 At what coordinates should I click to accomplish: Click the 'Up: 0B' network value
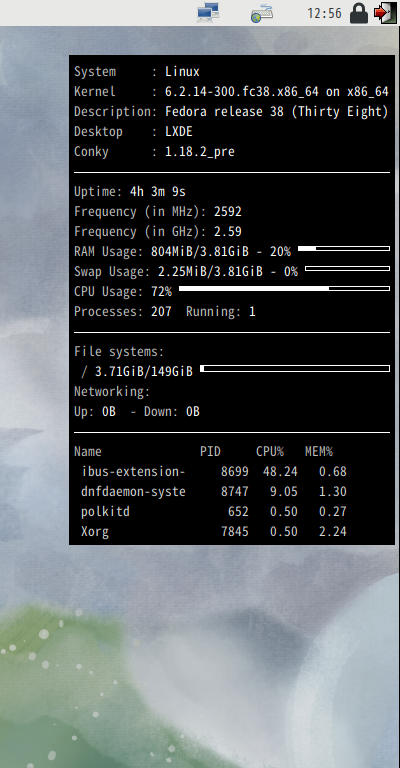tap(95, 412)
